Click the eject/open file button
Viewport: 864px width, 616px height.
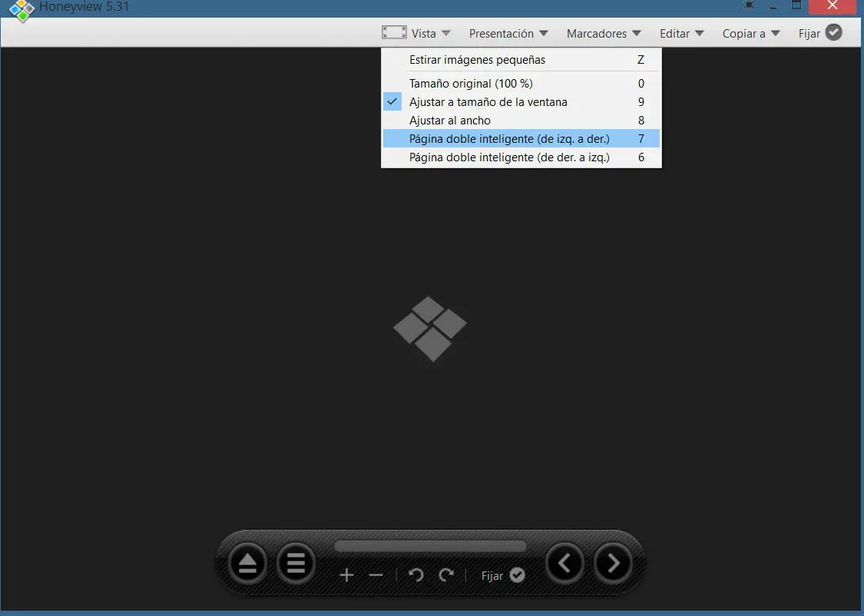[x=247, y=563]
